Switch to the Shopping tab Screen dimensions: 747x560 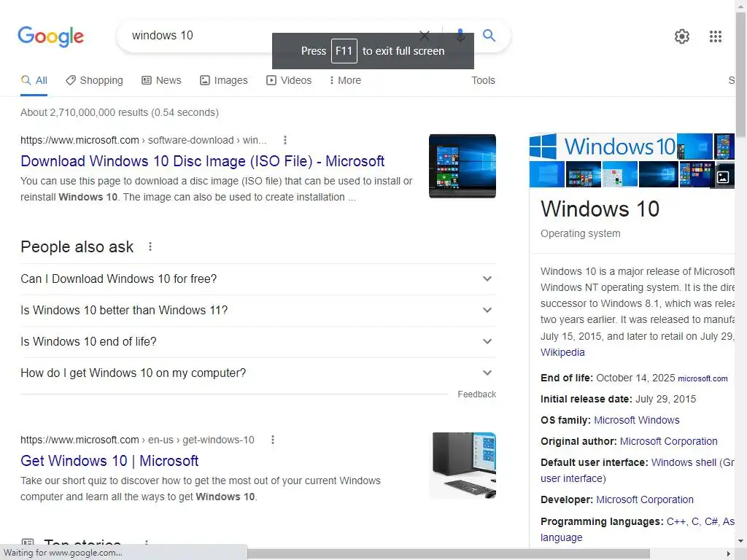click(x=94, y=80)
